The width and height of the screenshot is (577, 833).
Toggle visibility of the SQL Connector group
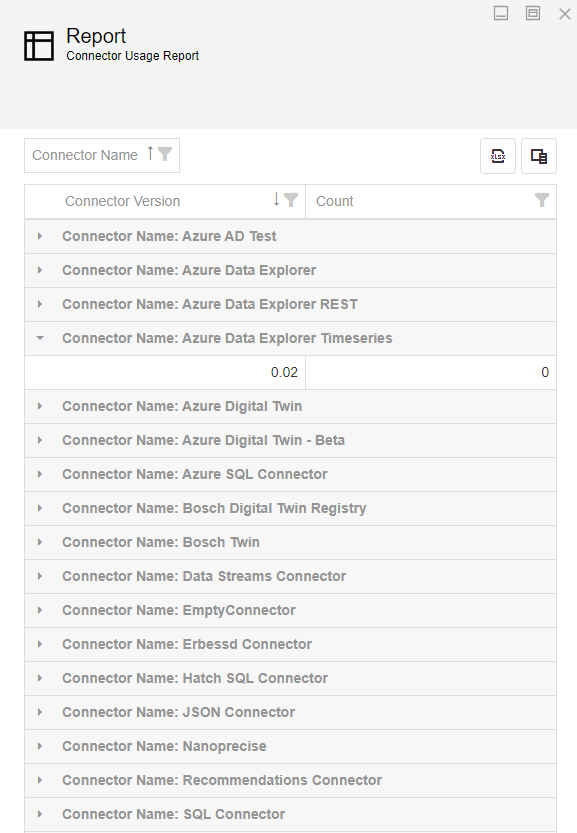(39, 814)
